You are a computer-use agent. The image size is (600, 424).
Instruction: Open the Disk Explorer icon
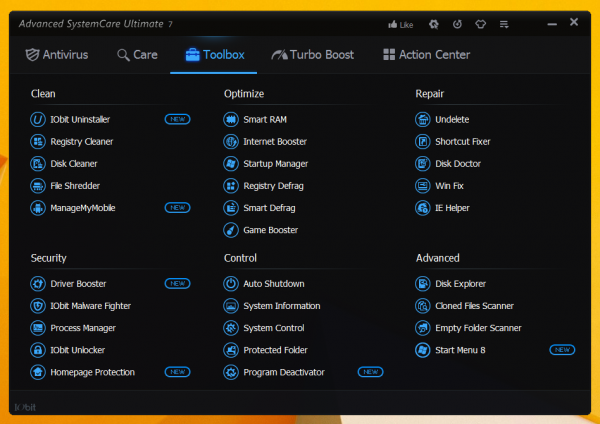pos(423,284)
